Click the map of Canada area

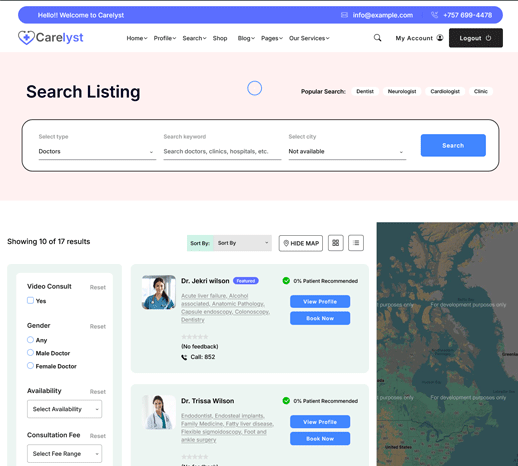pyautogui.click(x=447, y=344)
